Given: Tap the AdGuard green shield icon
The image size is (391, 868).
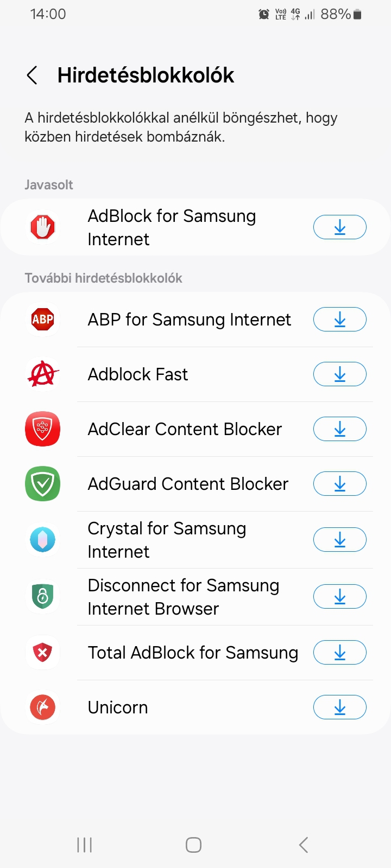Looking at the screenshot, I should pyautogui.click(x=42, y=484).
